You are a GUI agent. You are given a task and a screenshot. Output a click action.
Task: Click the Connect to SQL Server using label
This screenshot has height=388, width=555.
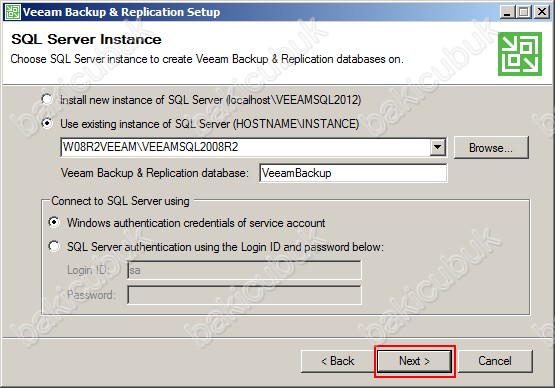(x=120, y=201)
